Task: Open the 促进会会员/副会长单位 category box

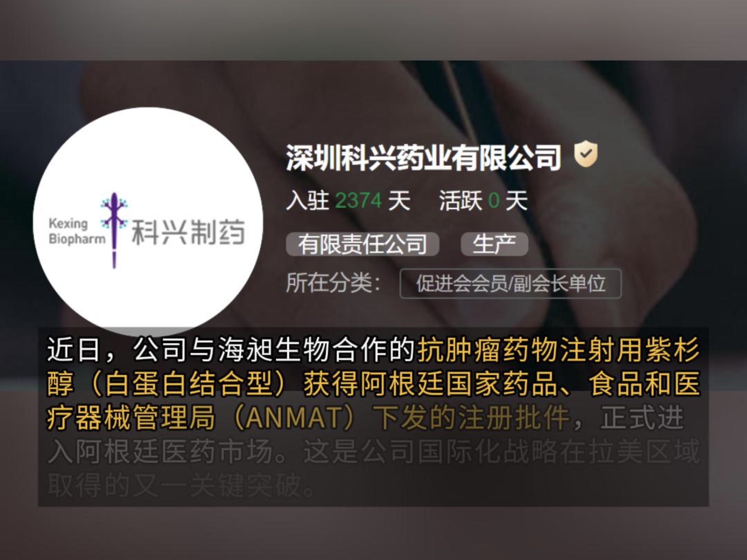Action: (x=510, y=284)
